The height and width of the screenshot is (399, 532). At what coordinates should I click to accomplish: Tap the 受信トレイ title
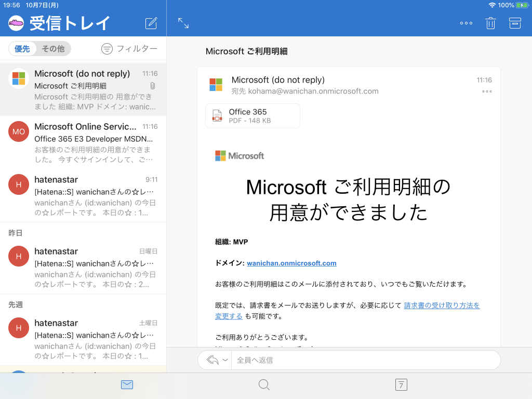(70, 23)
